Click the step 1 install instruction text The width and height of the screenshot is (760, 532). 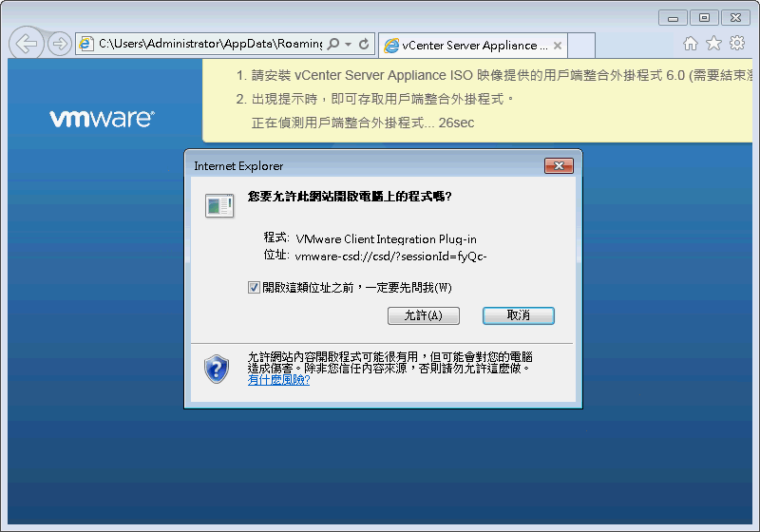pyautogui.click(x=494, y=76)
